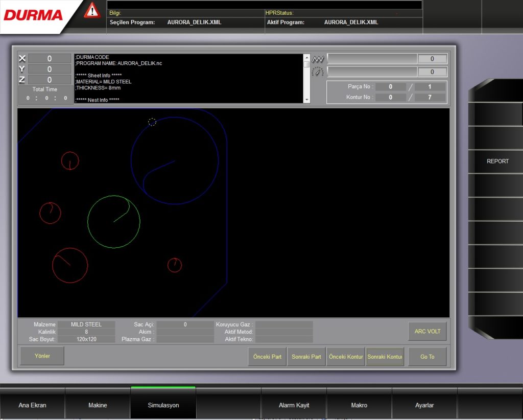Screen dimensions: 523x420
Task: Click the 'PROGRAM NAME: AURORA_DELIK.nc' code line
Action: 119,63
